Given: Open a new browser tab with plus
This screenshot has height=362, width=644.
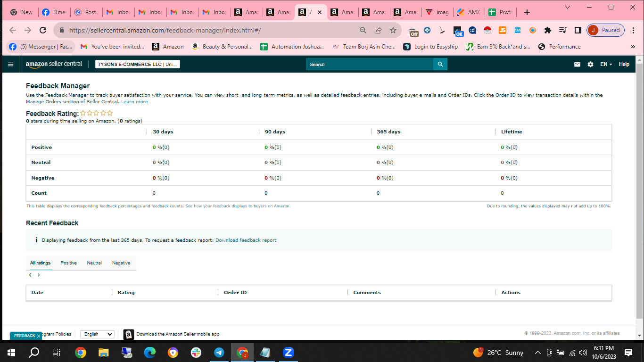Looking at the screenshot, I should click(x=527, y=12).
